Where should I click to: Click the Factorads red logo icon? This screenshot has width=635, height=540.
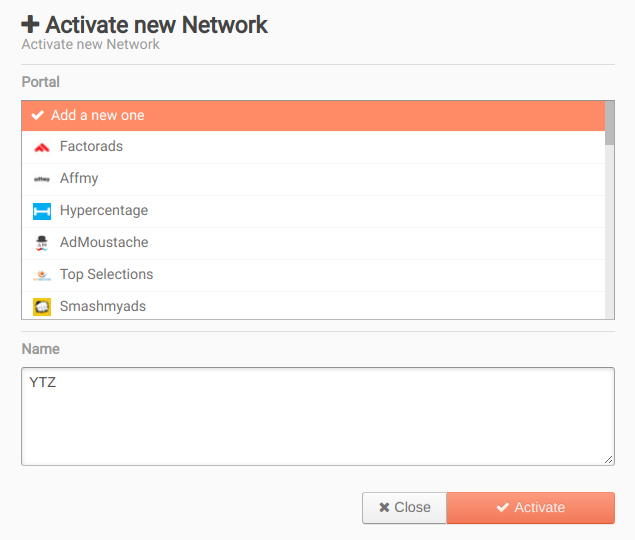click(41, 147)
